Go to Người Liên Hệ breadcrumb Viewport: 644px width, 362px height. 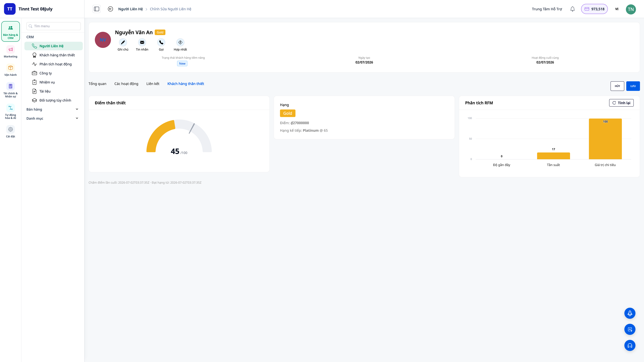(130, 9)
